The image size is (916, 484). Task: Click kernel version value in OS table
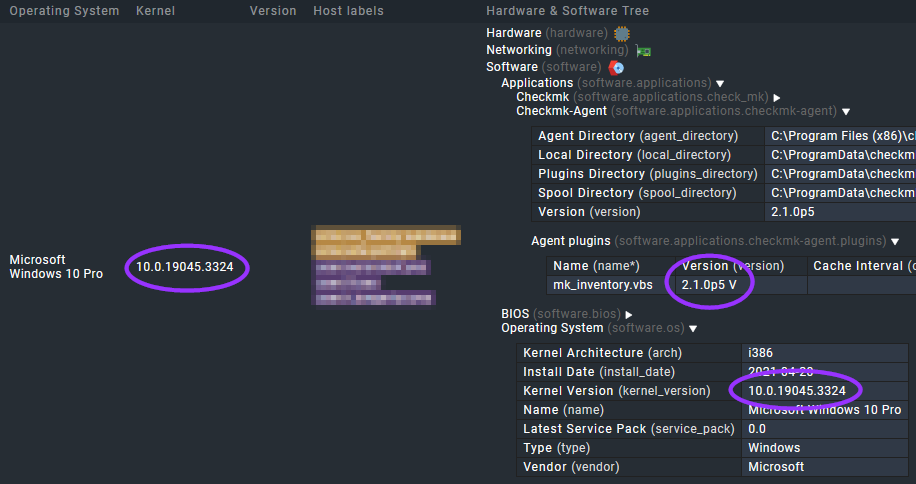(x=797, y=391)
